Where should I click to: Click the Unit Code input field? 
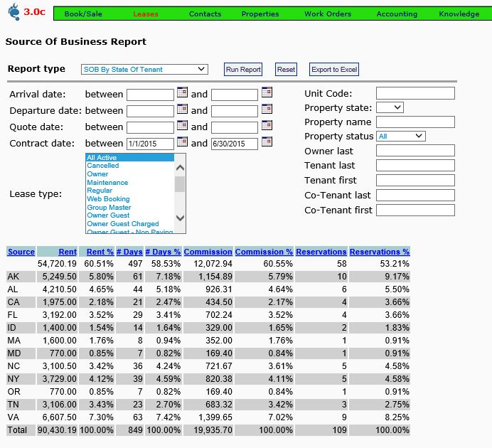[x=415, y=93]
